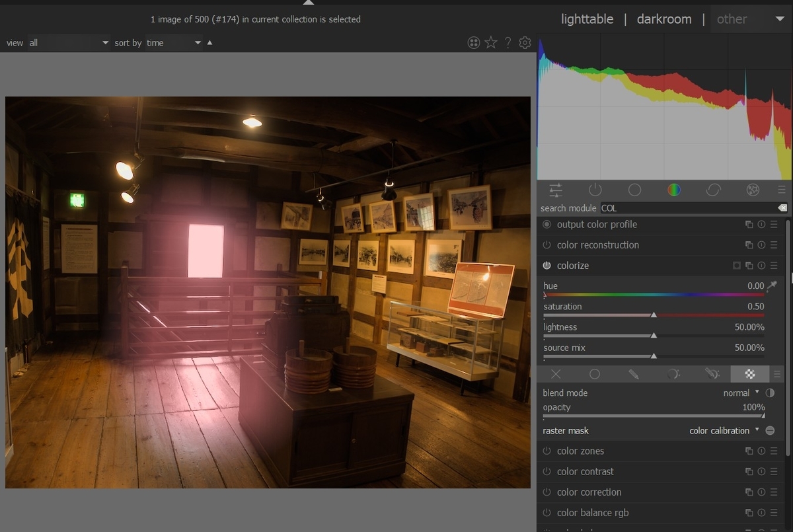793x532 pixels.
Task: Disable the colorize module
Action: pos(547,266)
